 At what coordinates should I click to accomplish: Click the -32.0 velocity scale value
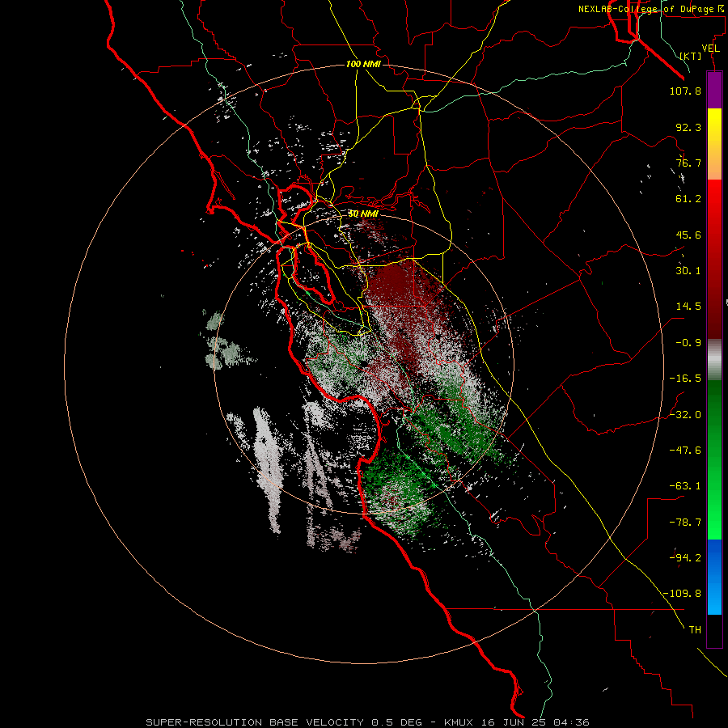coord(685,415)
